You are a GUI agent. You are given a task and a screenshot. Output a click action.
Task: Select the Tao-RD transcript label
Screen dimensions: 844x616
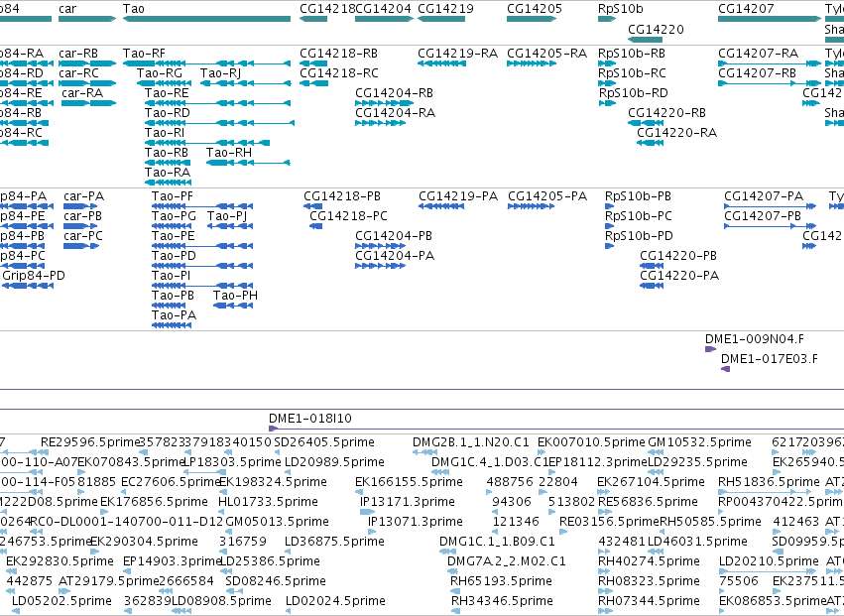[168, 113]
